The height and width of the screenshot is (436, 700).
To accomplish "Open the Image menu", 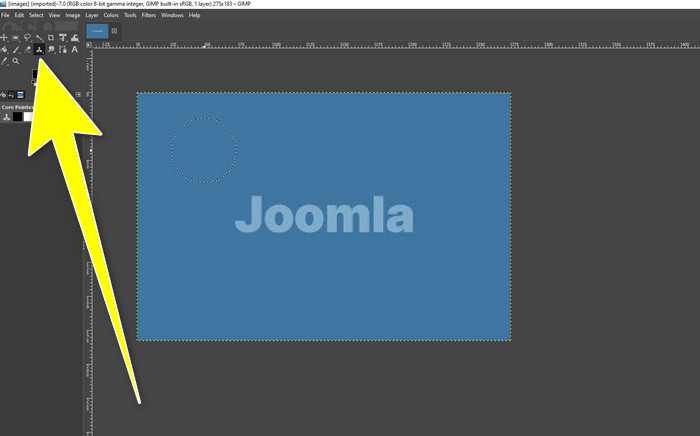I will point(73,15).
